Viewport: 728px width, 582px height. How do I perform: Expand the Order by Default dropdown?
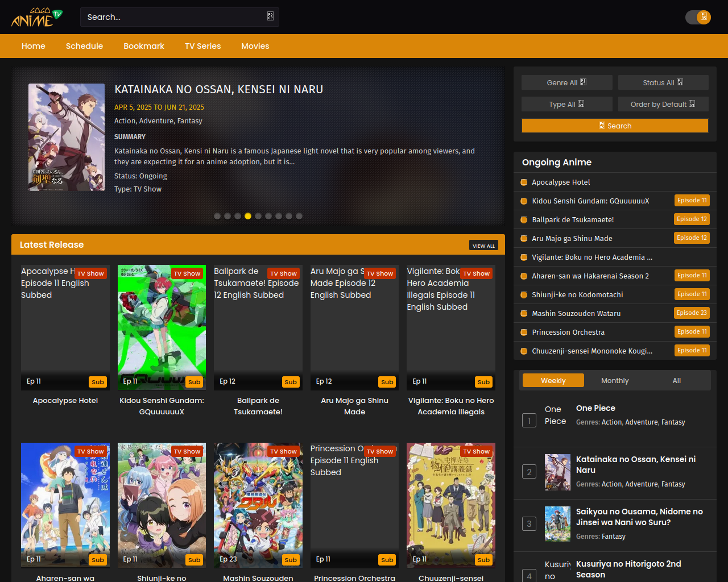pyautogui.click(x=663, y=104)
